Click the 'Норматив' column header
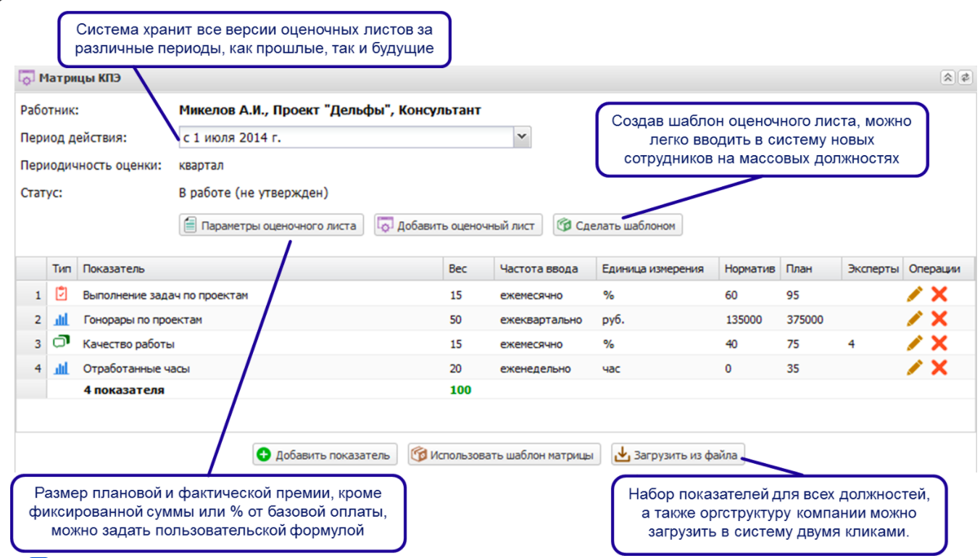Viewport: 980px width, 558px height. (750, 269)
